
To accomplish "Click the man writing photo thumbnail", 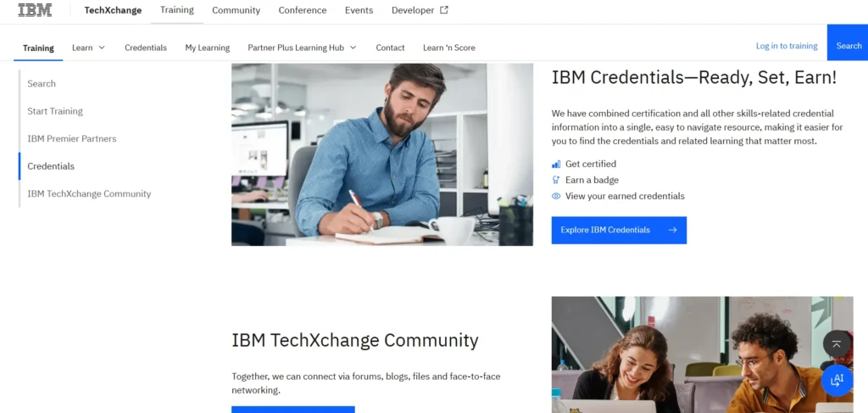I will 382,153.
